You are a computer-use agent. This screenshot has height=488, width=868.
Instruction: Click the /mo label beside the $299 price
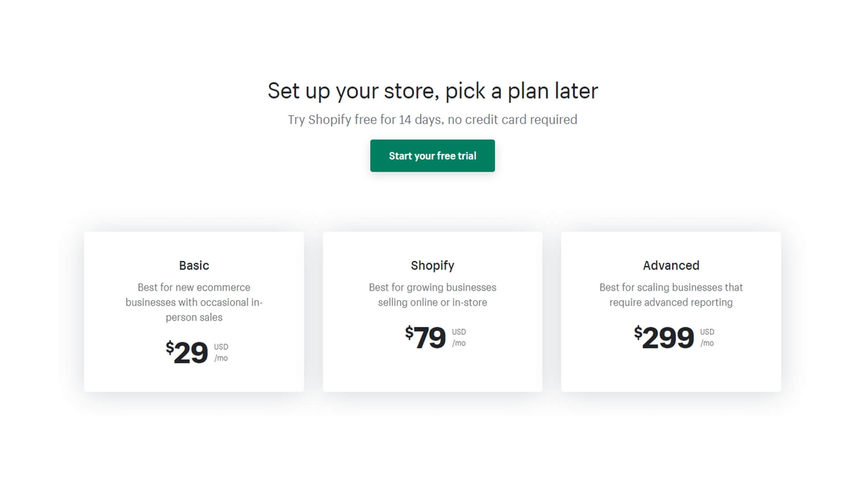click(707, 343)
